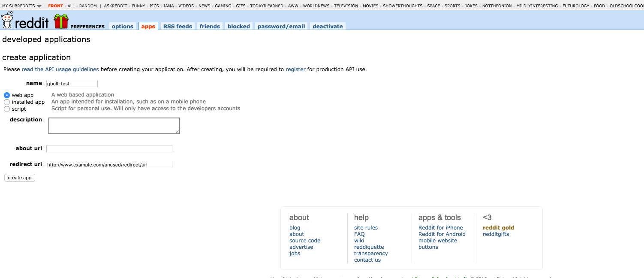The width and height of the screenshot is (644, 278).
Task: Open the blog footer link
Action: [295, 228]
